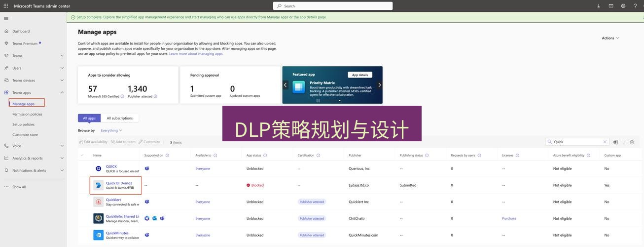Image resolution: width=644 pixels, height=247 pixels.
Task: Click the App details button
Action: 360,75
